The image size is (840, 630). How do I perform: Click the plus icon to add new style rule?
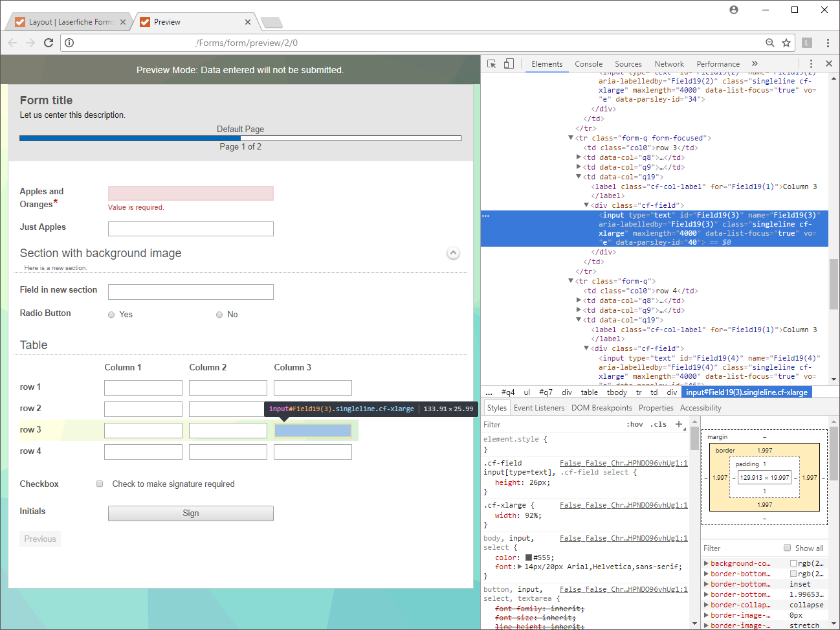coord(678,424)
